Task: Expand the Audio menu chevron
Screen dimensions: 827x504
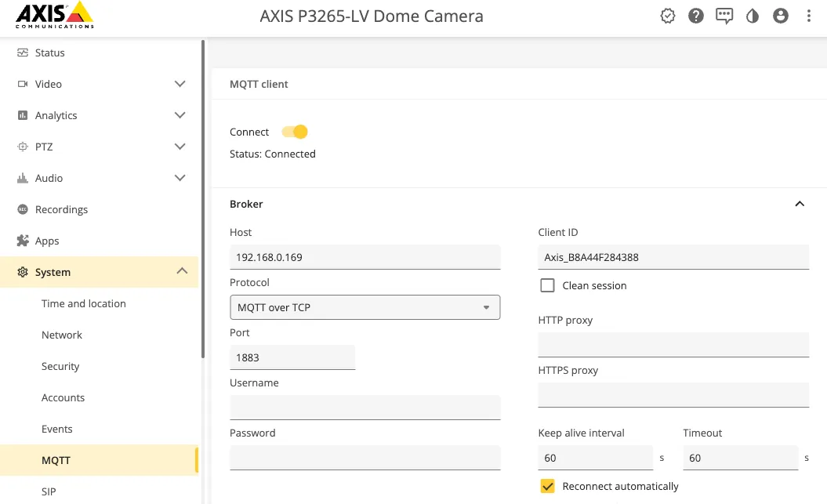Action: coord(180,178)
